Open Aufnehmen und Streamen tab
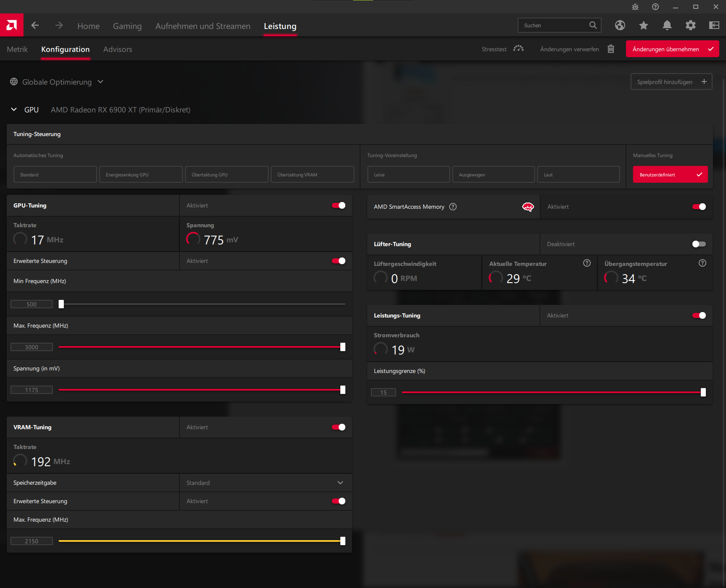Viewport: 726px width, 588px height. pyautogui.click(x=203, y=26)
